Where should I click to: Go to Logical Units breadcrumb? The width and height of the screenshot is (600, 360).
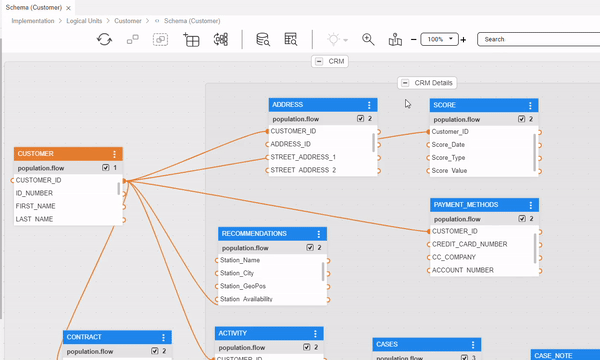[x=84, y=21]
